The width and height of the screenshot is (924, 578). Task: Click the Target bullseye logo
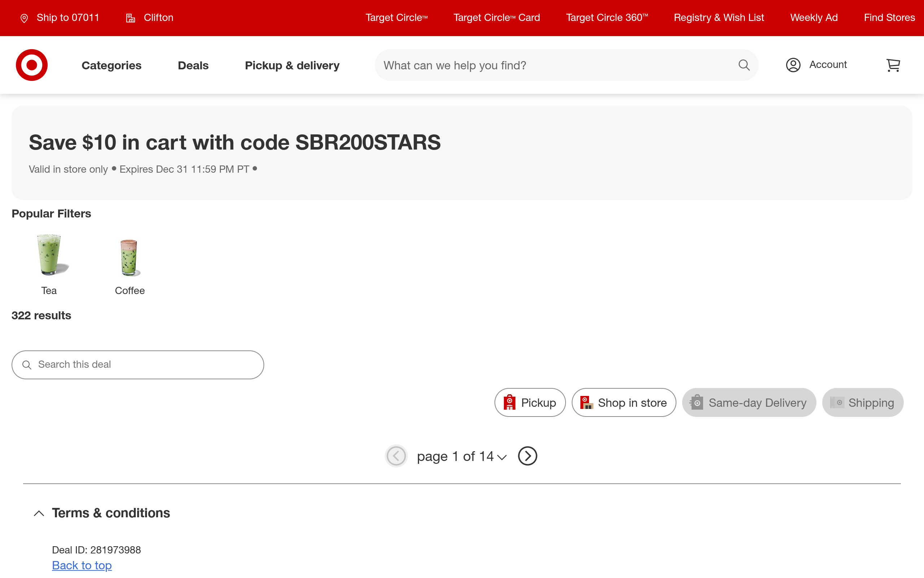(x=32, y=65)
